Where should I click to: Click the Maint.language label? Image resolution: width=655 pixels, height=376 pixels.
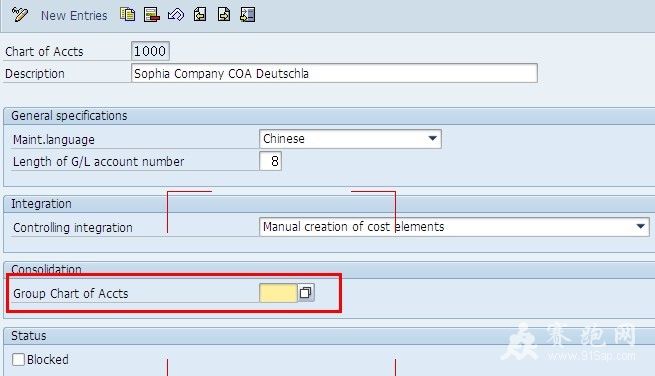54,140
